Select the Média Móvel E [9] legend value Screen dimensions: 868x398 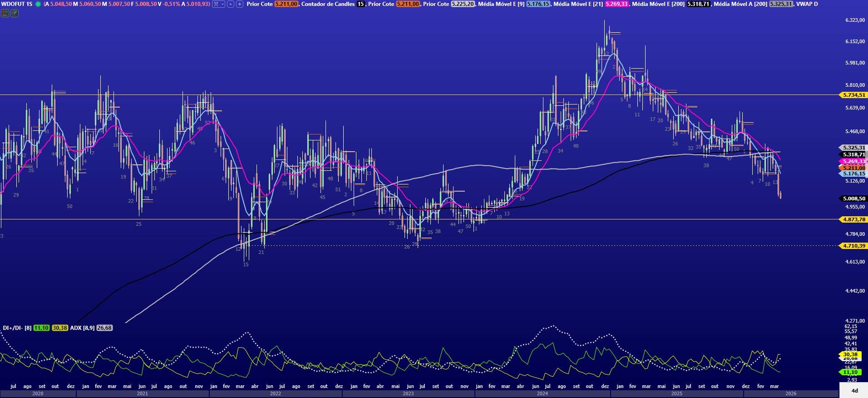538,4
